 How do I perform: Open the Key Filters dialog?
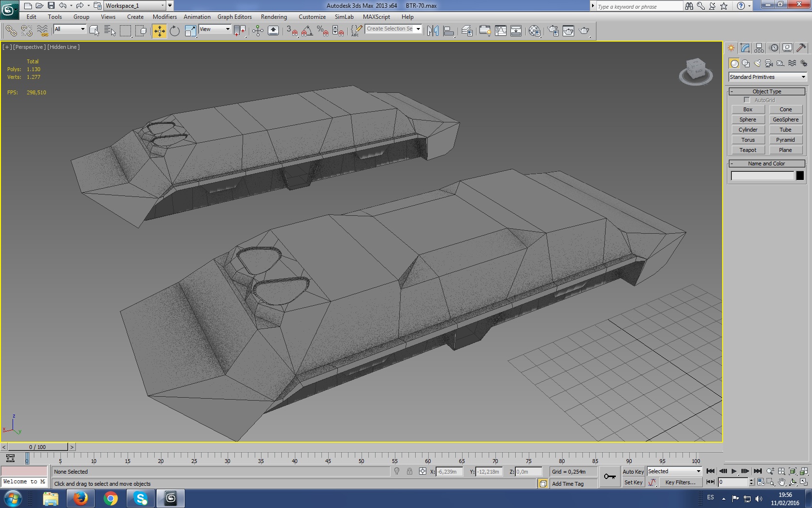tap(680, 482)
